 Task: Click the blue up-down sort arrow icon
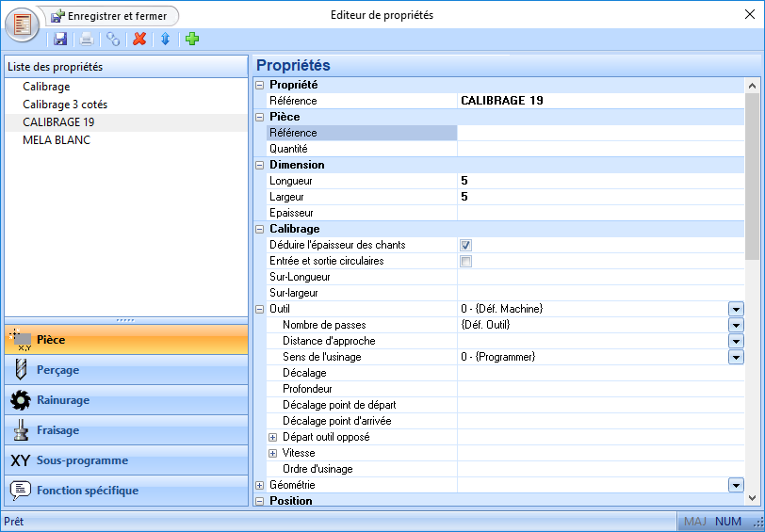pyautogui.click(x=165, y=40)
